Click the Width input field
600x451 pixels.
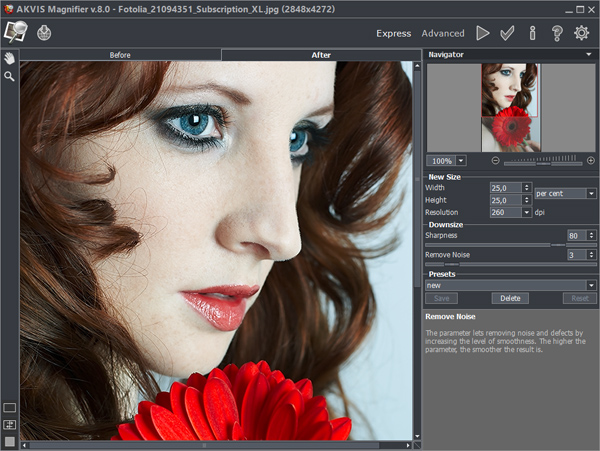[506, 188]
